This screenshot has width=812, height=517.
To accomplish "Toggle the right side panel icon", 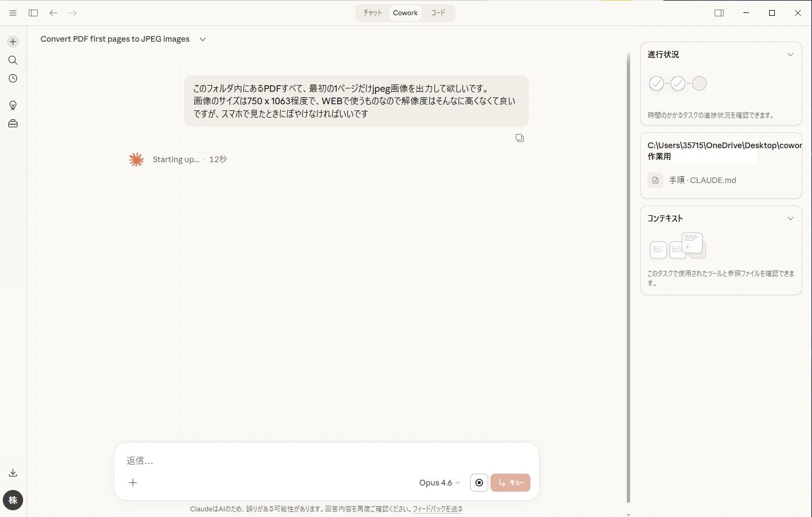I will [x=719, y=13].
